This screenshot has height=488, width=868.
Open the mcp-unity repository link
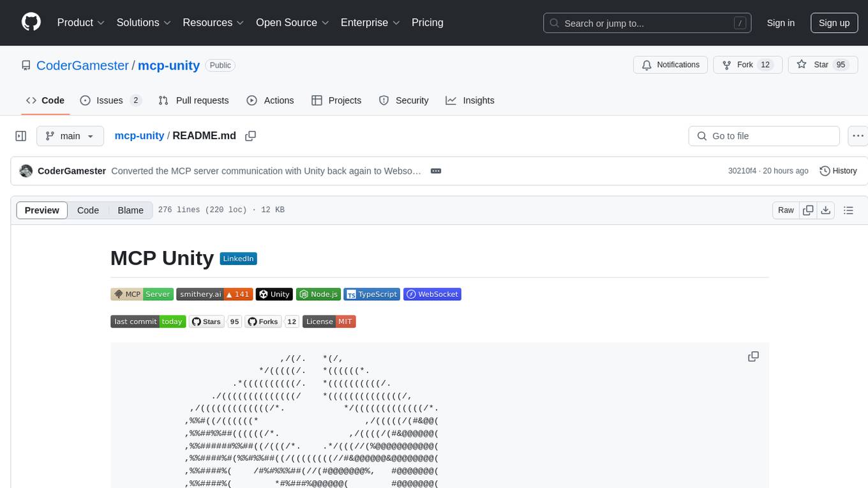click(169, 65)
